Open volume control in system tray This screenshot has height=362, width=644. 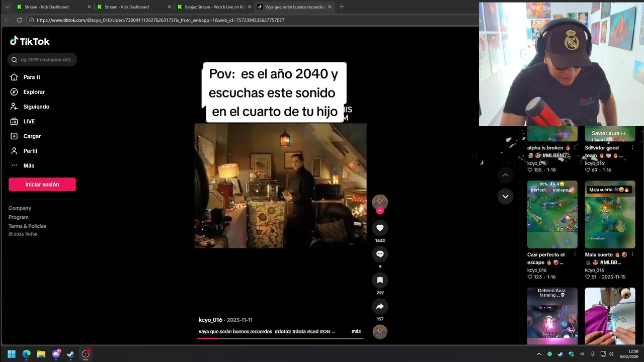(611, 354)
